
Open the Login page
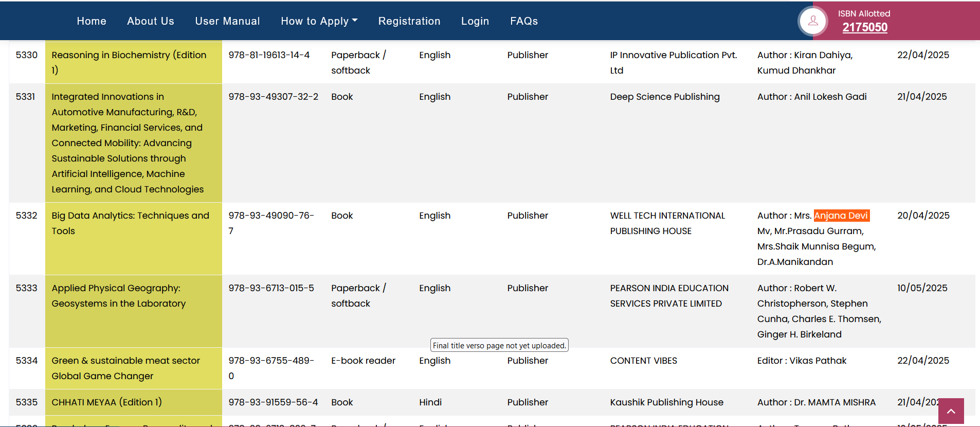[475, 21]
